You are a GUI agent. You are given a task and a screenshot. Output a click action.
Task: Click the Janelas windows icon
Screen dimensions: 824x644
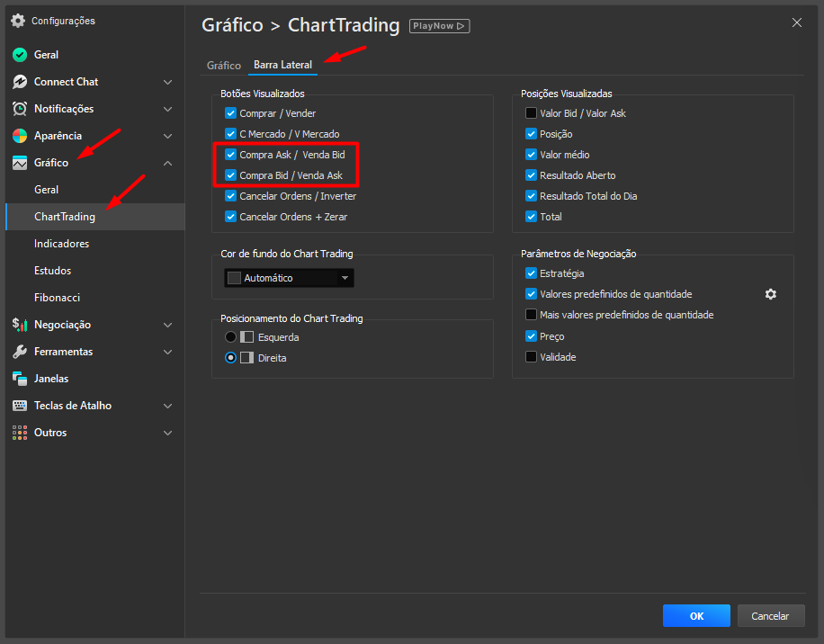[20, 379]
